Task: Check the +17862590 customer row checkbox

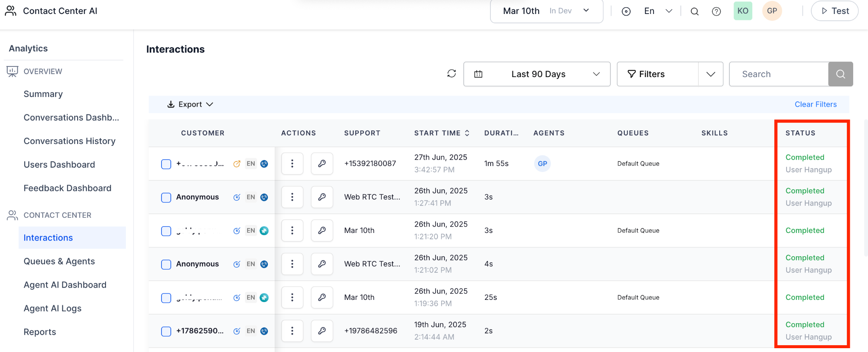Action: point(166,331)
